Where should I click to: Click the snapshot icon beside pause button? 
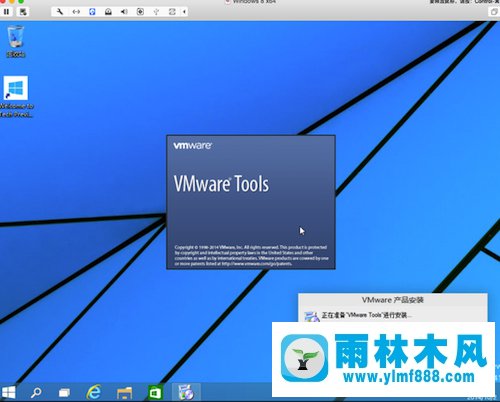tap(23, 12)
